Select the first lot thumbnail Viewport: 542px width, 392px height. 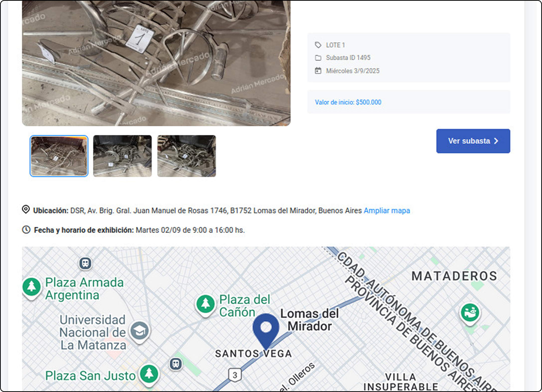pyautogui.click(x=59, y=156)
